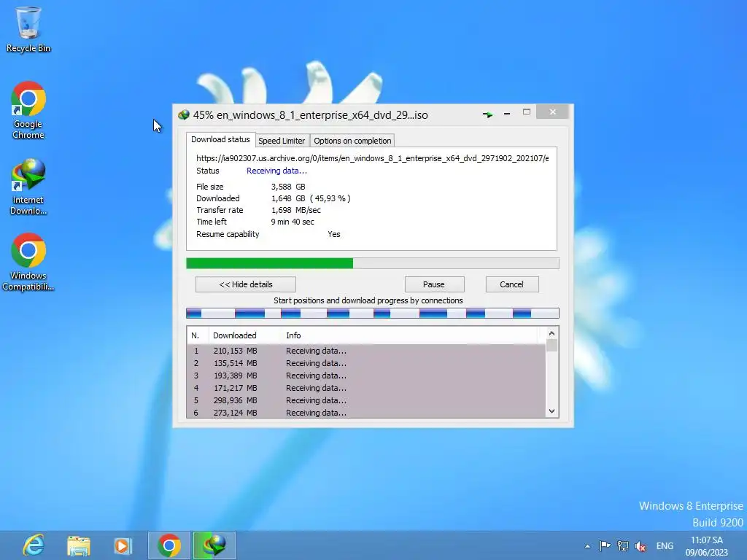
Task: Select connection row 210,153 MB
Action: (x=366, y=351)
